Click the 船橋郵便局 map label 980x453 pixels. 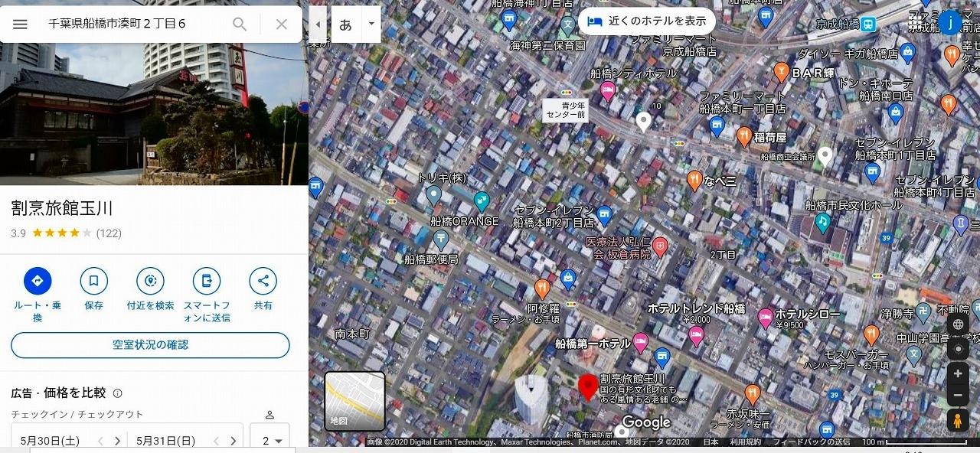[x=431, y=259]
